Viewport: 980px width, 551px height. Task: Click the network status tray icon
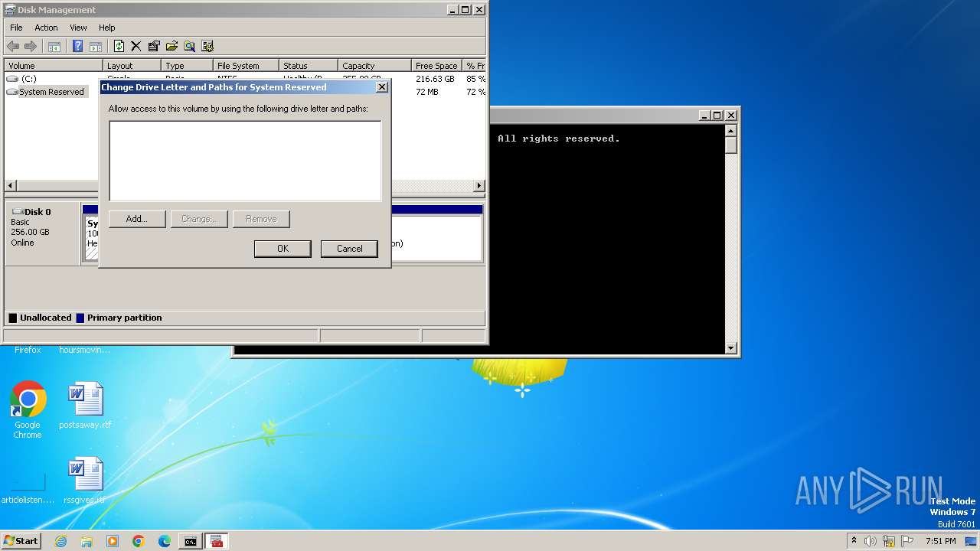click(x=889, y=541)
